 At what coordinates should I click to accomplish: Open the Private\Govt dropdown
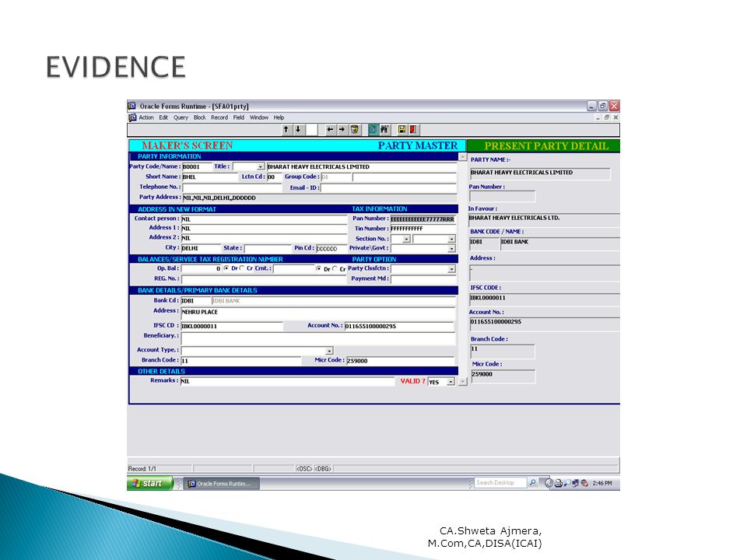(x=451, y=249)
